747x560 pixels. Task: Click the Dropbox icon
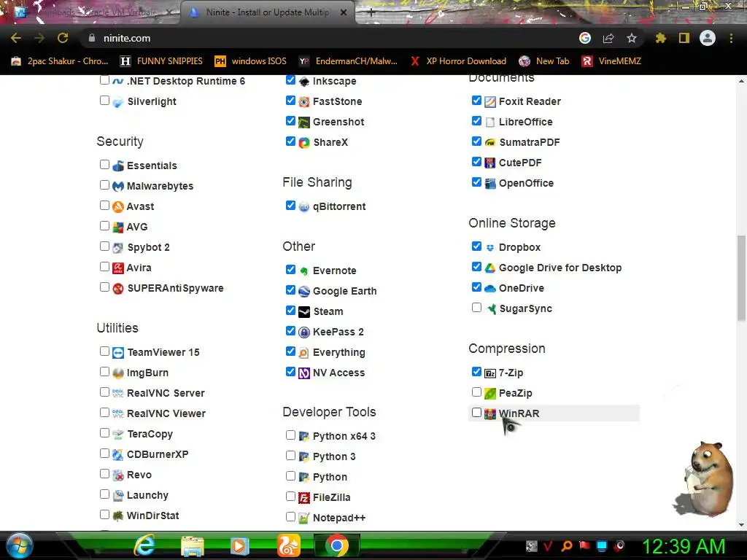point(490,248)
